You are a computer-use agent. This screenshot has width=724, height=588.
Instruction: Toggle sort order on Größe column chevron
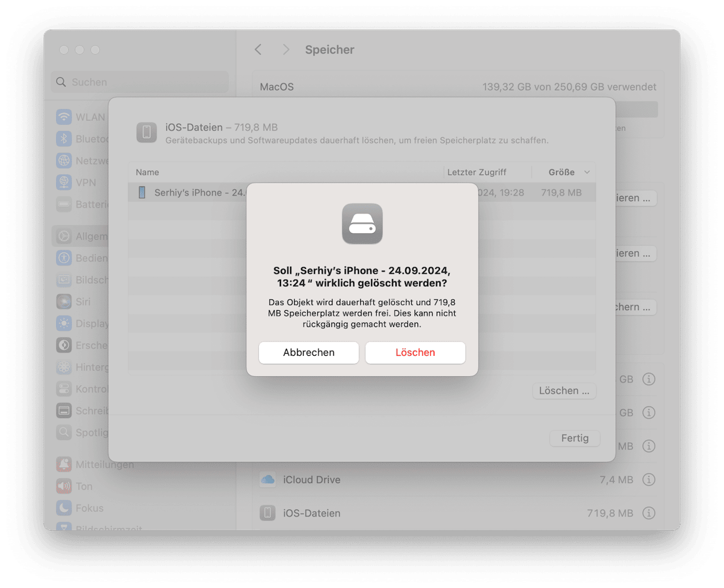586,172
